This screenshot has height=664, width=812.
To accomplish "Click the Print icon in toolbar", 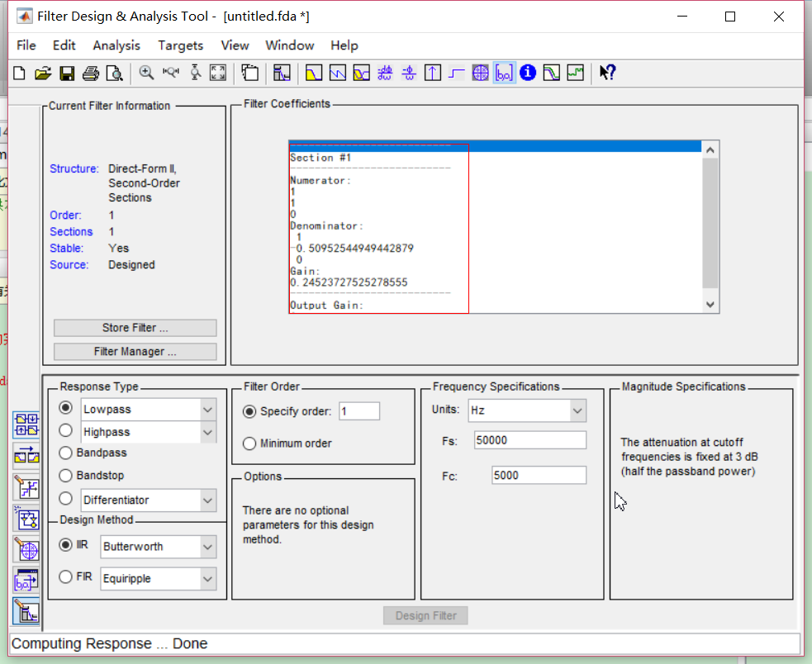I will 91,73.
